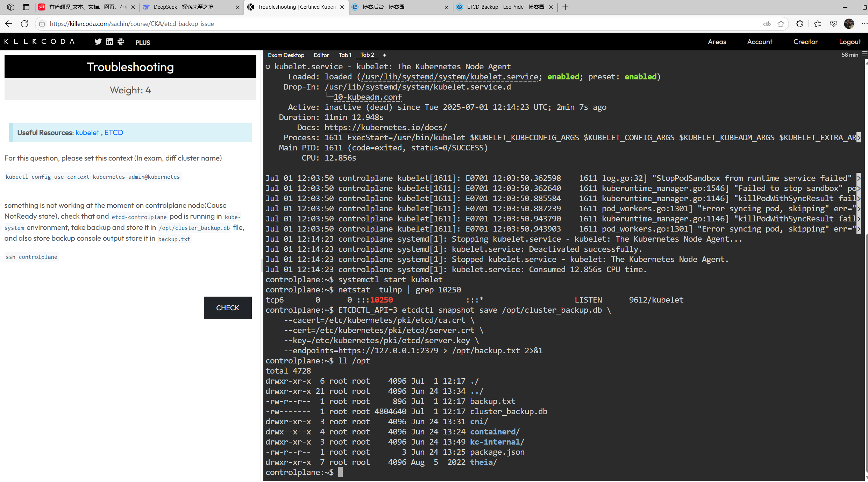The height and width of the screenshot is (482, 868).
Task: Open the Editor tab
Action: tap(321, 55)
